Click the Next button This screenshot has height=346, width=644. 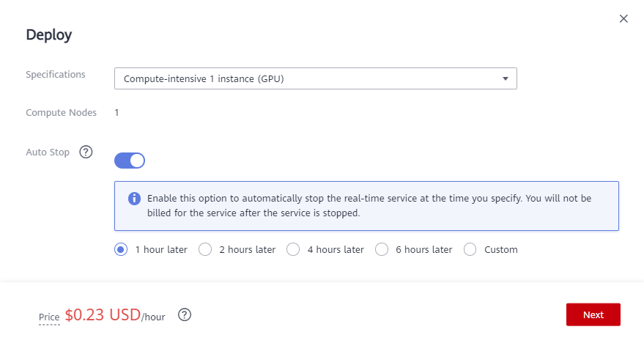coord(593,314)
